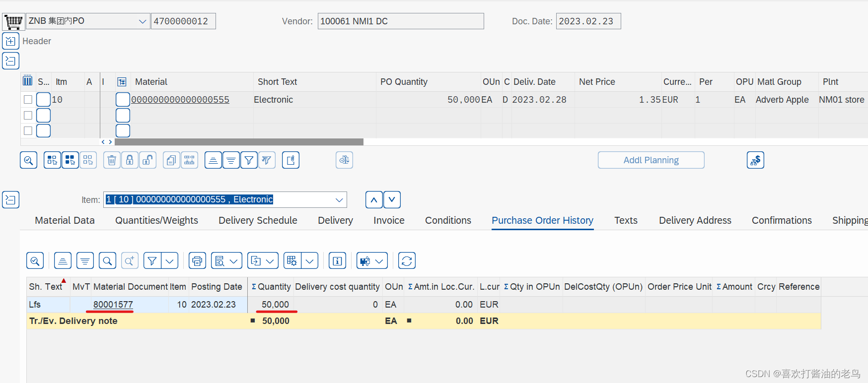This screenshot has height=383, width=868.
Task: Open material document link 80001577
Action: pos(113,305)
